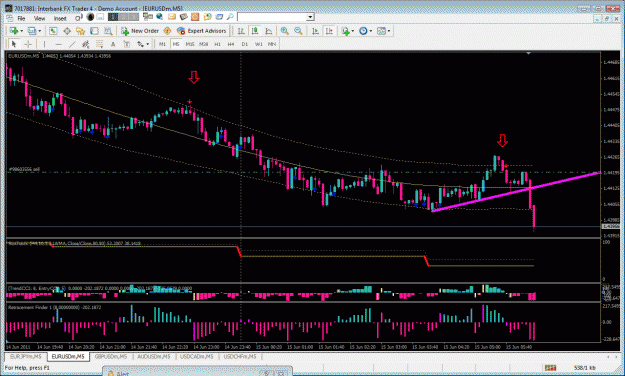Switch to M15 timeframe
Viewport: 625px width, 376px height.
(x=190, y=44)
